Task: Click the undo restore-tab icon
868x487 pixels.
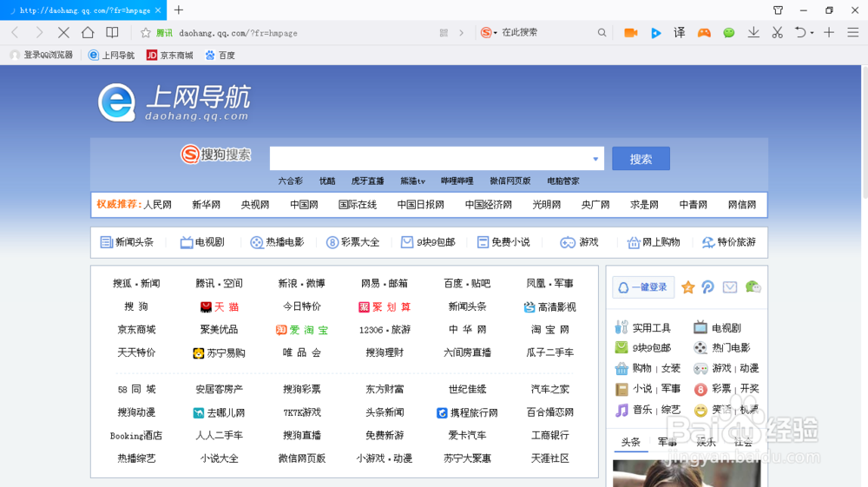Action: 800,33
